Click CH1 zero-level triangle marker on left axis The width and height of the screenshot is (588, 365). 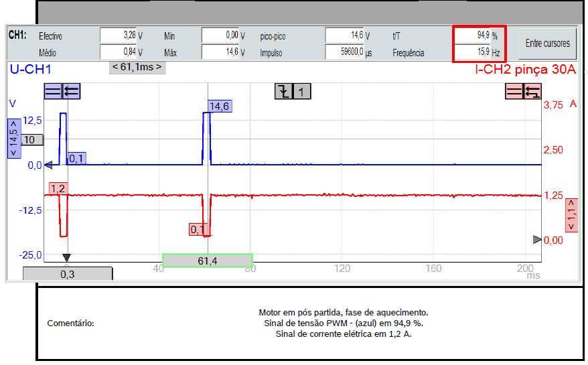coord(48,165)
